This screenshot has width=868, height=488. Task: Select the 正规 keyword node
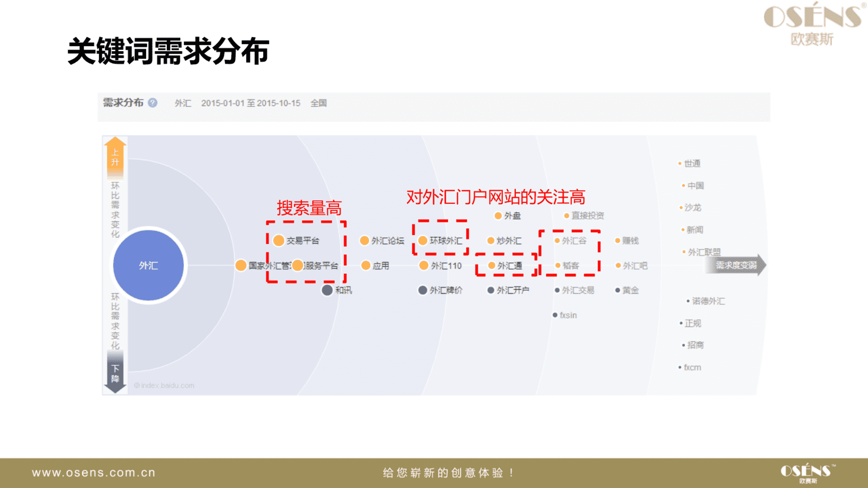point(690,323)
